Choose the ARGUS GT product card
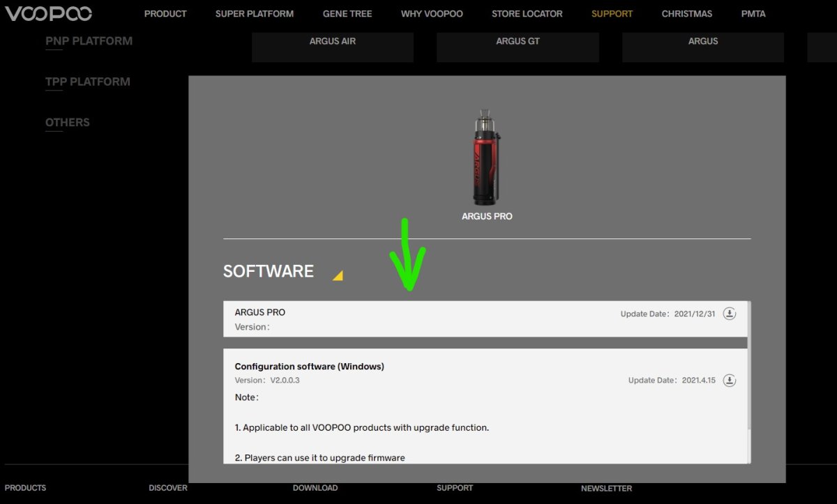Image resolution: width=837 pixels, height=504 pixels. [518, 46]
